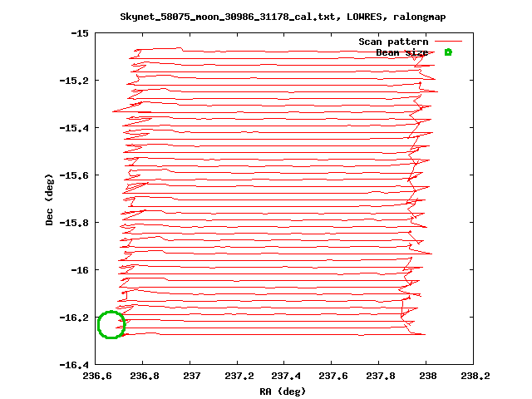Click the large green beam circle on plot

(x=111, y=325)
